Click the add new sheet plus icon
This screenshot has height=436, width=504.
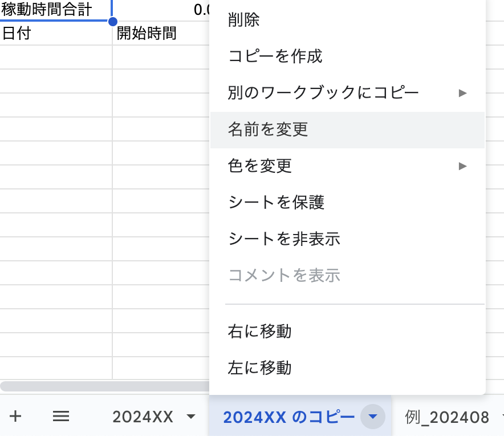point(15,417)
